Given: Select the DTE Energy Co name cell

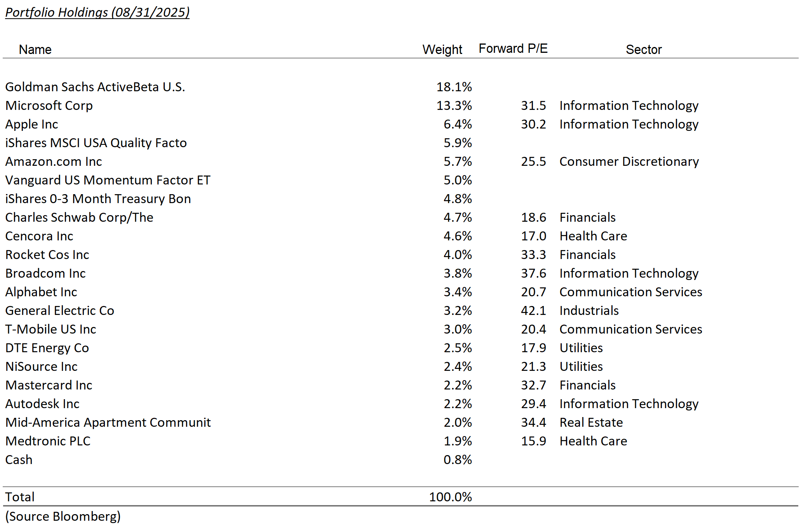Looking at the screenshot, I should (47, 348).
